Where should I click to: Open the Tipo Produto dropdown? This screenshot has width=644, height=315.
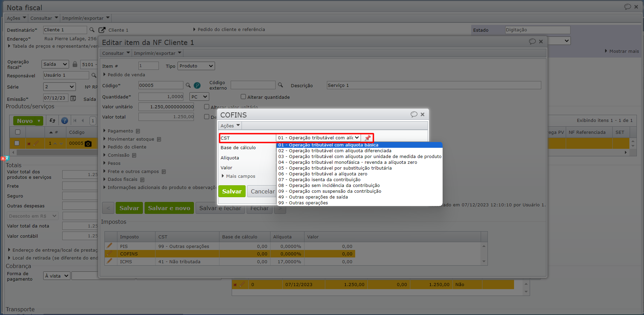coord(196,66)
